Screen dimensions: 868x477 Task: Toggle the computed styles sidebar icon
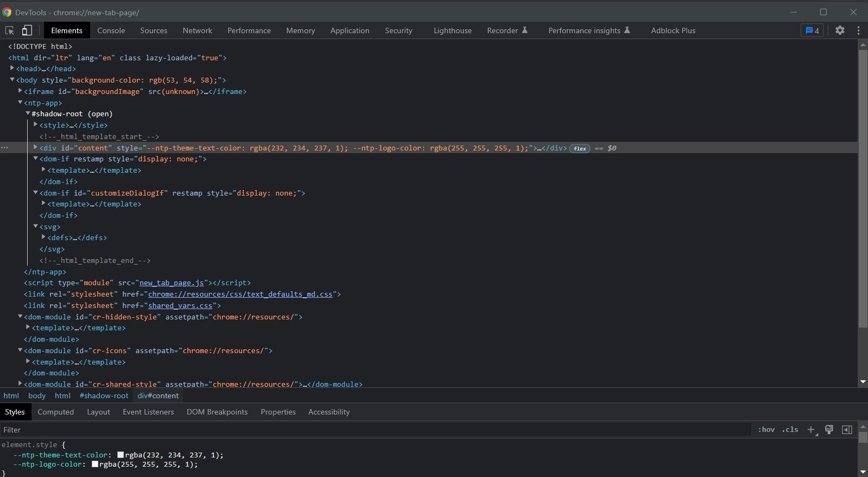click(847, 430)
